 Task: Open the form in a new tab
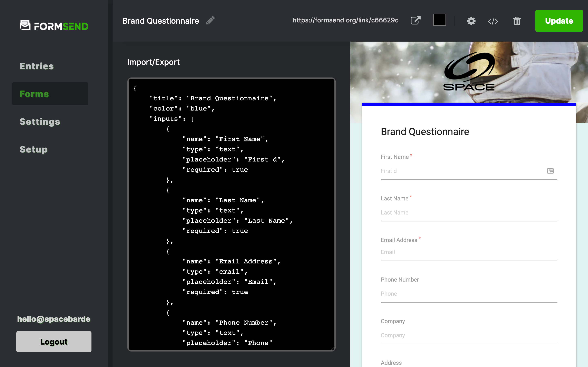pyautogui.click(x=415, y=21)
